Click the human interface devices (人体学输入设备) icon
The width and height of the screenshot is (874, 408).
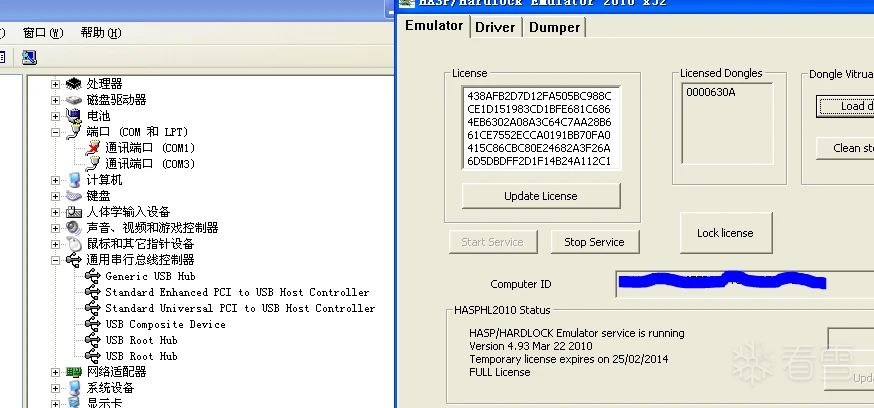coord(74,212)
